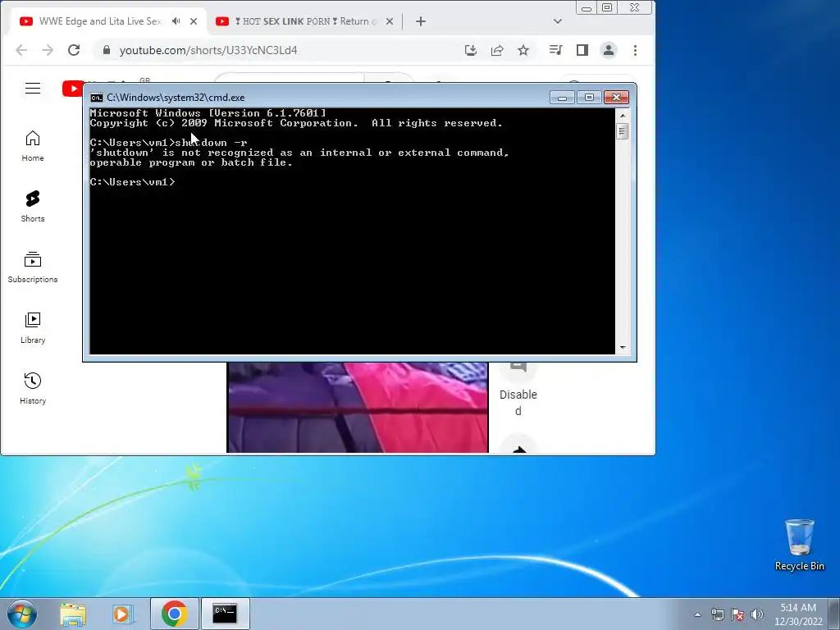Close the WWE Edge and Lita tab
840x630 pixels.
click(194, 21)
